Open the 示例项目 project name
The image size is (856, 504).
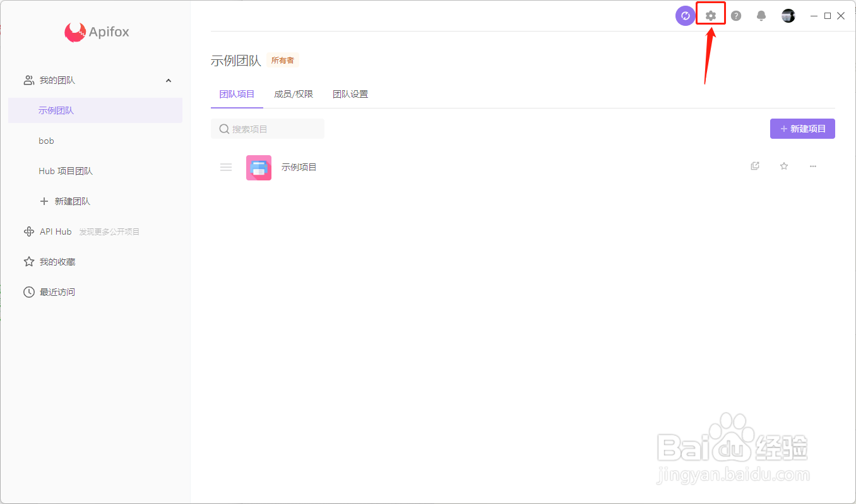pos(299,167)
